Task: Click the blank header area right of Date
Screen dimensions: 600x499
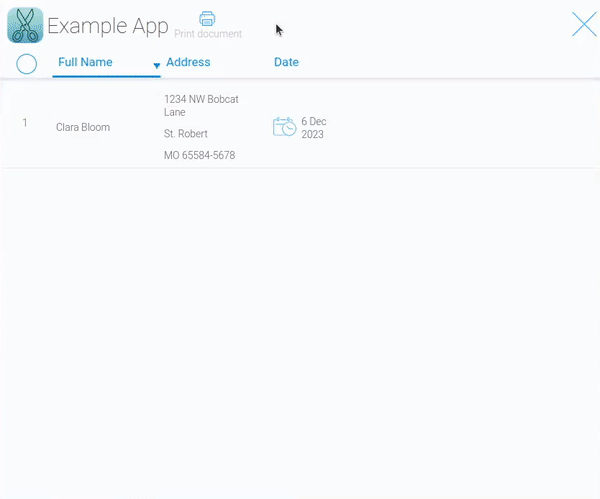Action: coord(450,62)
